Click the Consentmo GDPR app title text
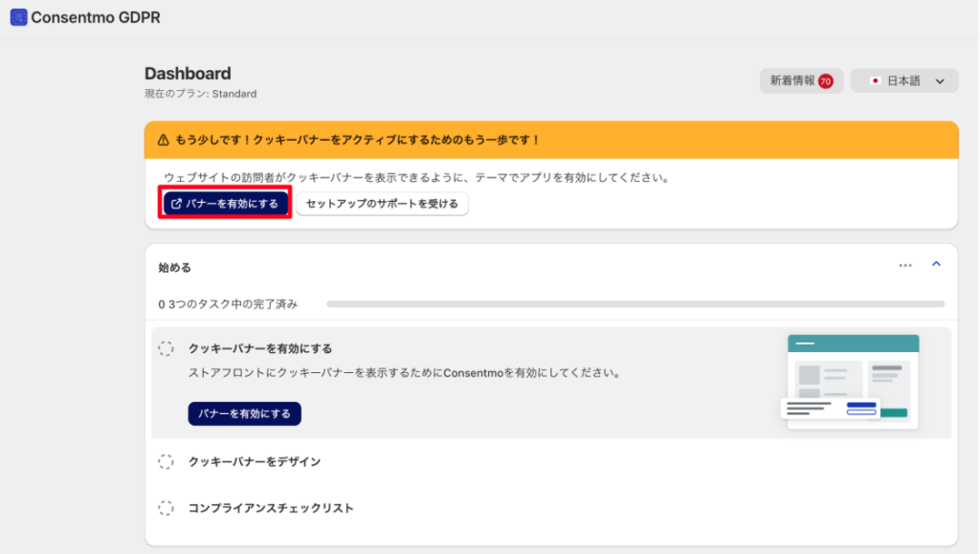This screenshot has width=980, height=554. pyautogui.click(x=96, y=17)
